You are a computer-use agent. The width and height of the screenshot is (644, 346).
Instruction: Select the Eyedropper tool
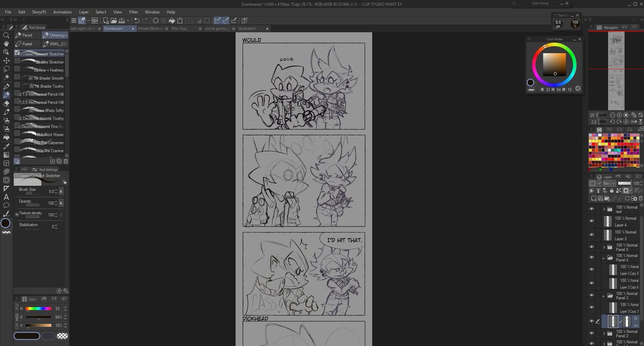6,146
